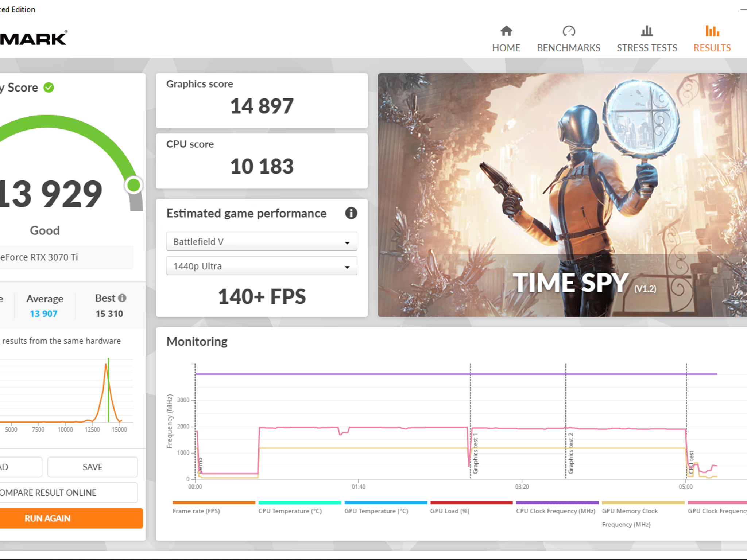Click the info icon next to Best
The image size is (747, 560).
pyautogui.click(x=122, y=298)
